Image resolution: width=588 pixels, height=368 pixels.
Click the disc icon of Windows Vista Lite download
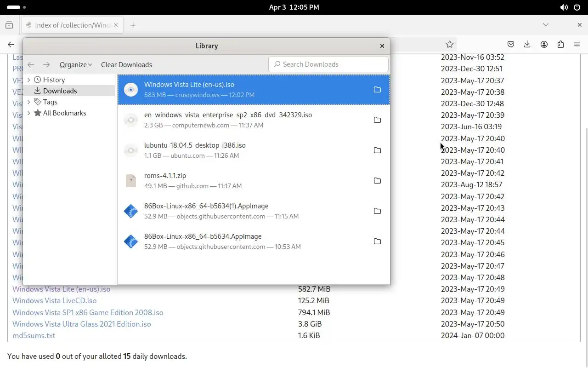[x=131, y=90]
